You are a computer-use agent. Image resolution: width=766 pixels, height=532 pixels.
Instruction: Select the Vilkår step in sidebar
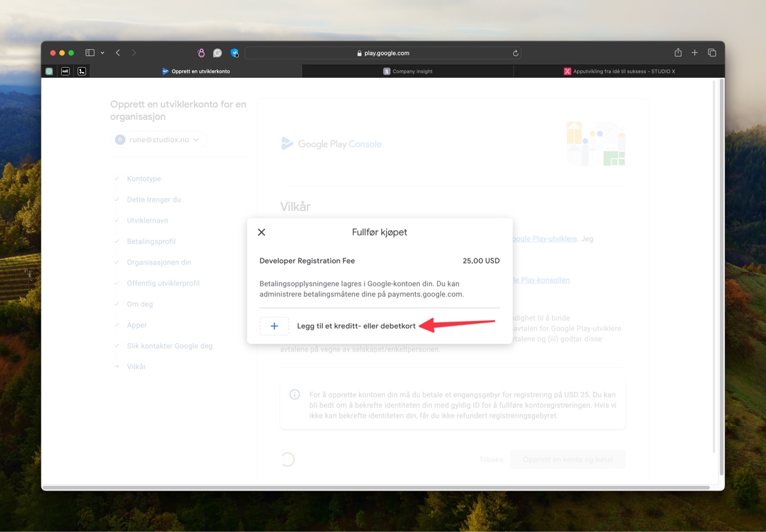click(136, 367)
